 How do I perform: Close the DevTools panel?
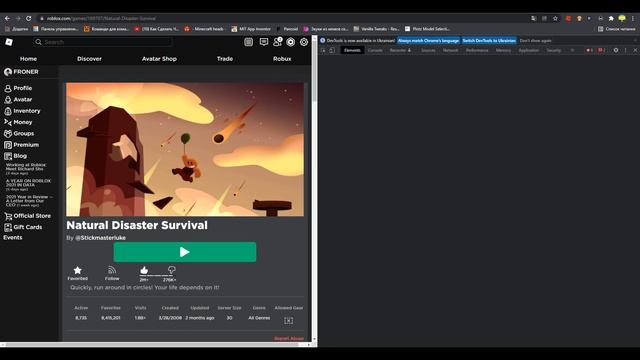[635, 50]
